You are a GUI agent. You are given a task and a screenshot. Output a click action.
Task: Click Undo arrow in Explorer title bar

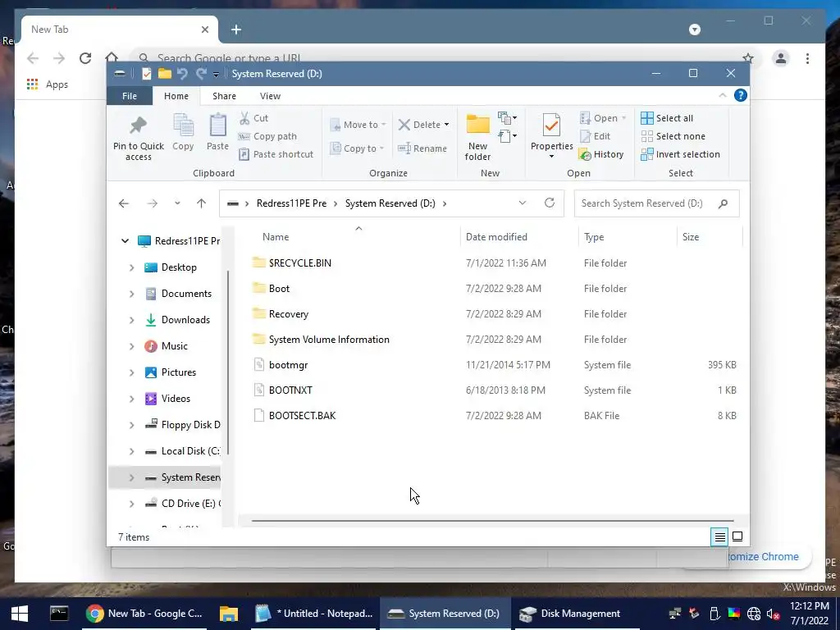[x=183, y=73]
